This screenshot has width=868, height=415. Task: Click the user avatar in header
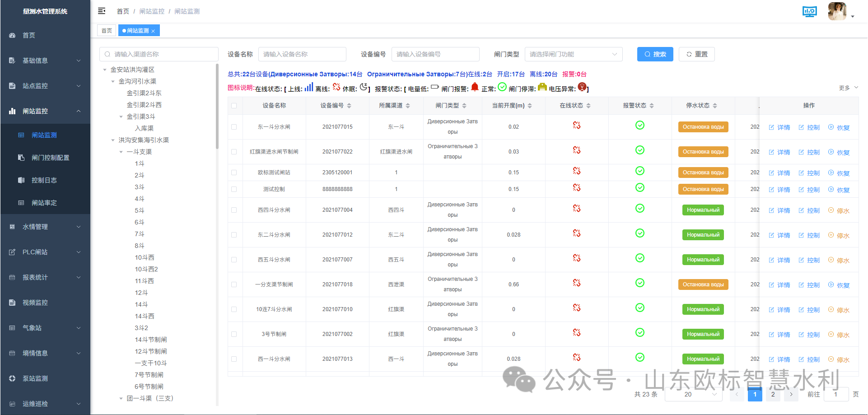pyautogui.click(x=837, y=11)
